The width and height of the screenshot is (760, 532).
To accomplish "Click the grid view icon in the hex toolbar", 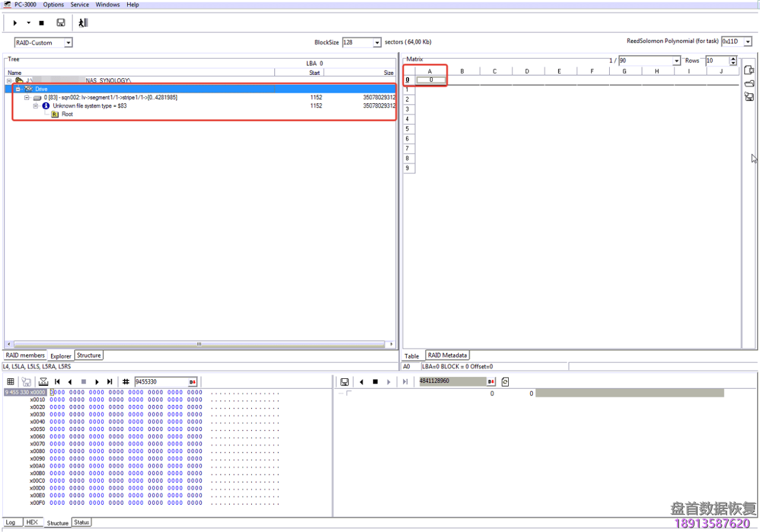I will click(11, 382).
